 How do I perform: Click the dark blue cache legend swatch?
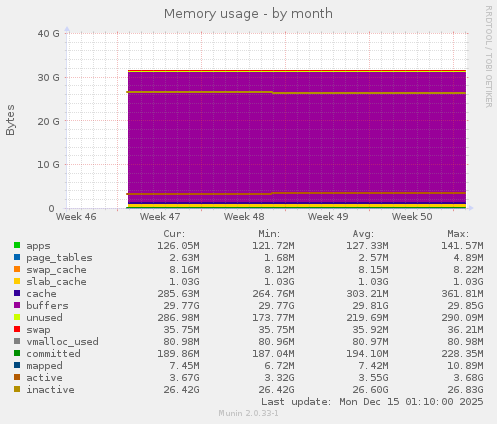[17, 293]
